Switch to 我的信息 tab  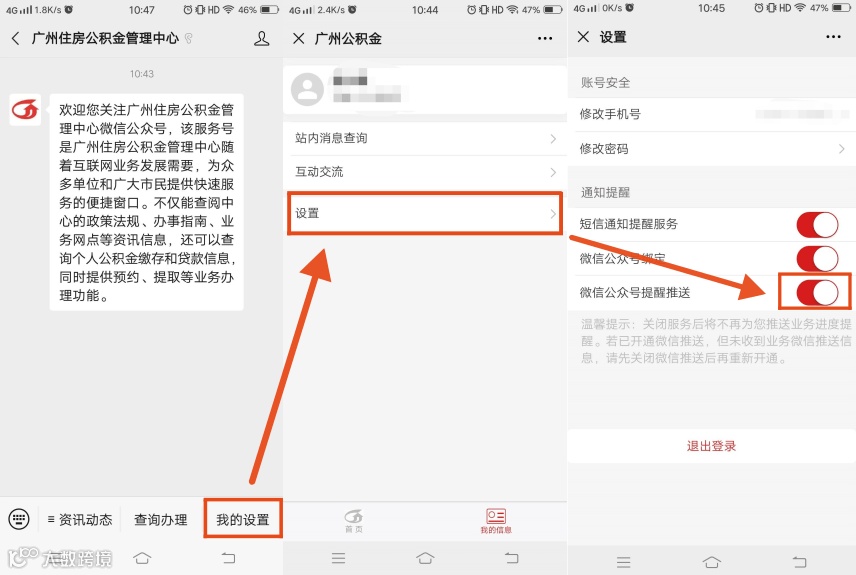pyautogui.click(x=496, y=521)
